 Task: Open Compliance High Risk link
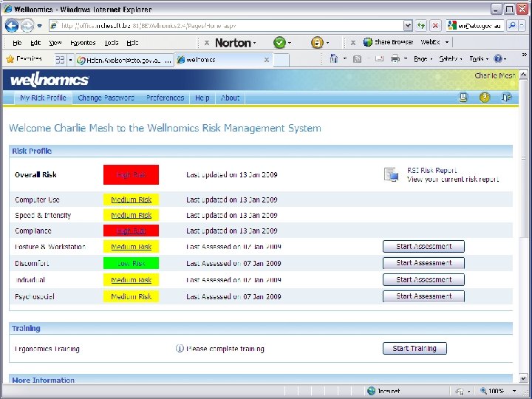[131, 231]
